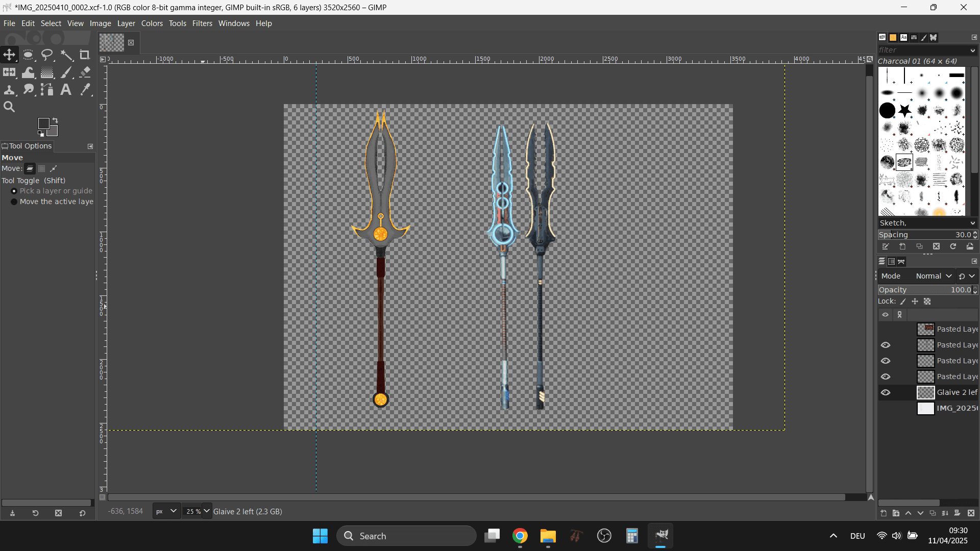Select the Paths tool
Screen dimensions: 980x551
pos(47,90)
